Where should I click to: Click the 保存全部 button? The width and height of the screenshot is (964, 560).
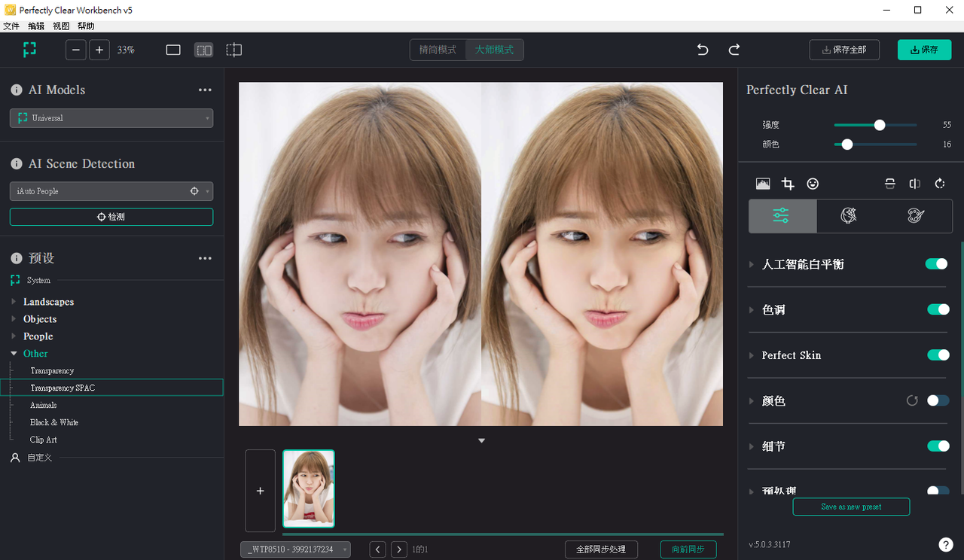(x=844, y=50)
